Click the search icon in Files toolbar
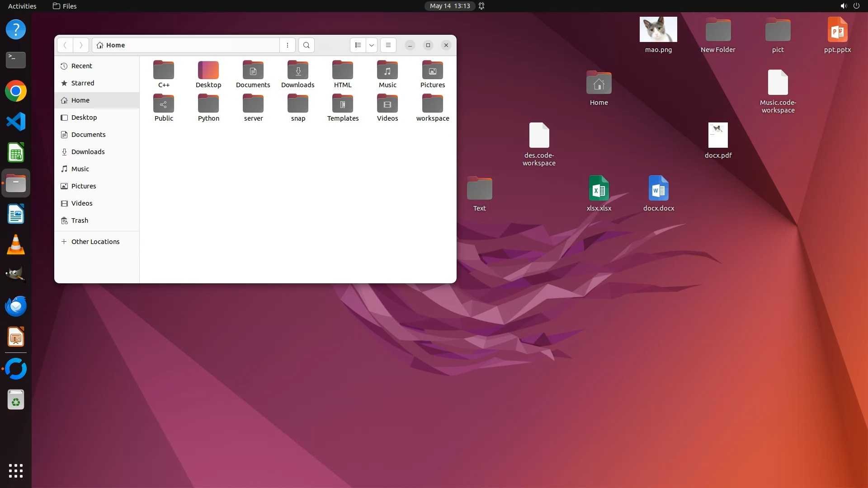Image resolution: width=868 pixels, height=488 pixels. pyautogui.click(x=307, y=45)
